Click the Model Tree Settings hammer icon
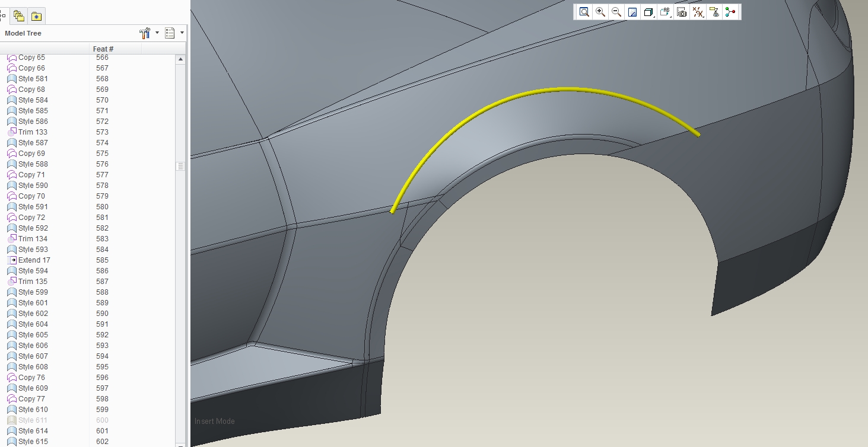 (x=145, y=33)
